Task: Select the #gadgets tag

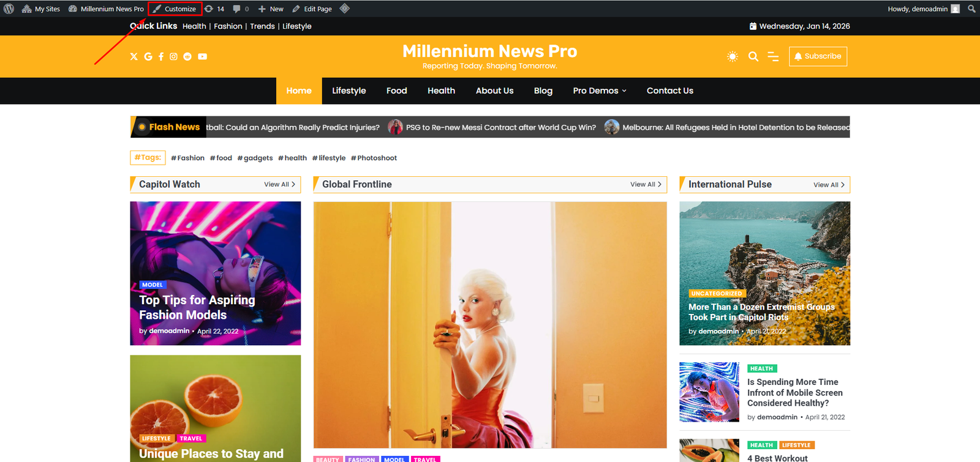Action: click(255, 158)
